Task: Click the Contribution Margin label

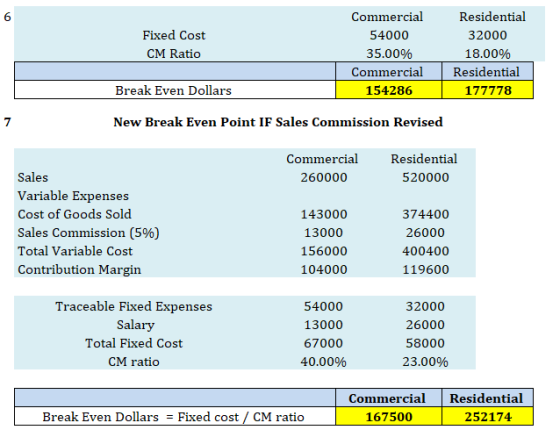Action: point(79,270)
